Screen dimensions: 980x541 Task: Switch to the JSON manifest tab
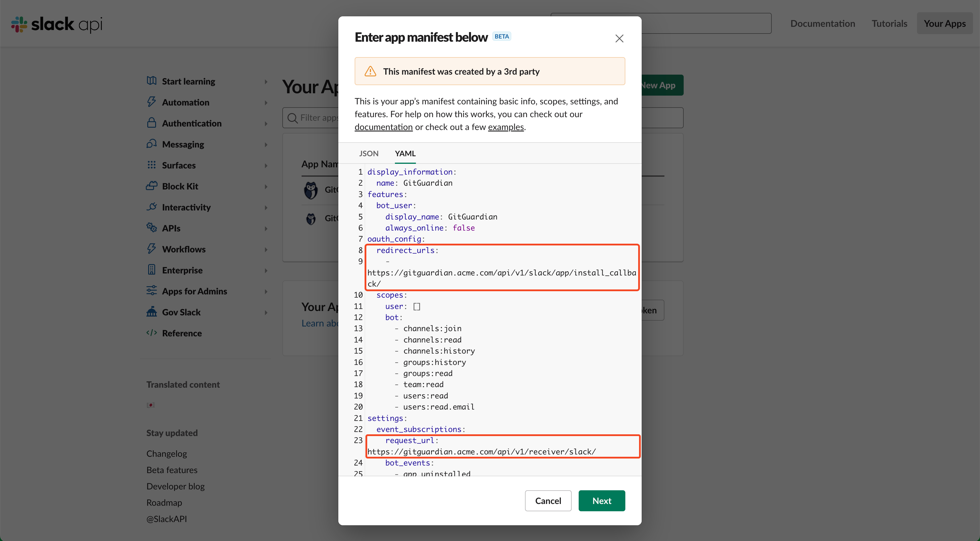[x=369, y=154]
